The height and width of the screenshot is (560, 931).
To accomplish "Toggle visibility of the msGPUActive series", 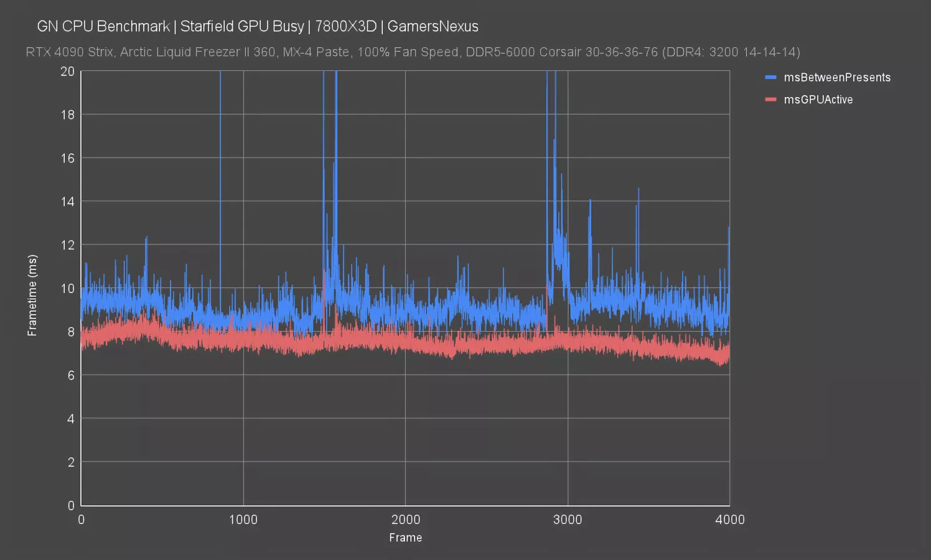I will click(818, 99).
